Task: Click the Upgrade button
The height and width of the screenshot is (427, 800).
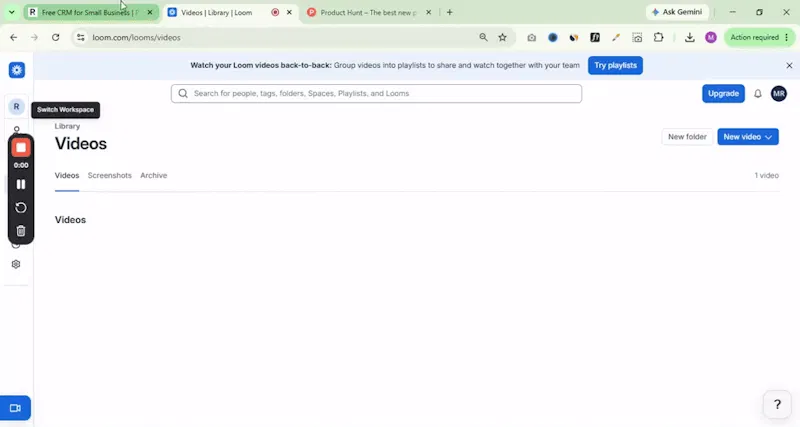Action: coord(723,94)
